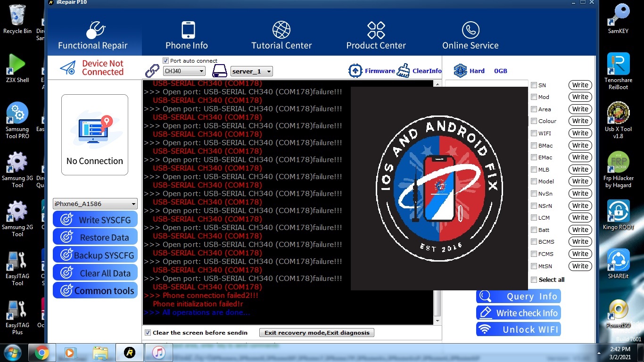Image resolution: width=644 pixels, height=362 pixels.
Task: Select the Usb X Tool v1.8 shortcut
Action: click(x=618, y=120)
